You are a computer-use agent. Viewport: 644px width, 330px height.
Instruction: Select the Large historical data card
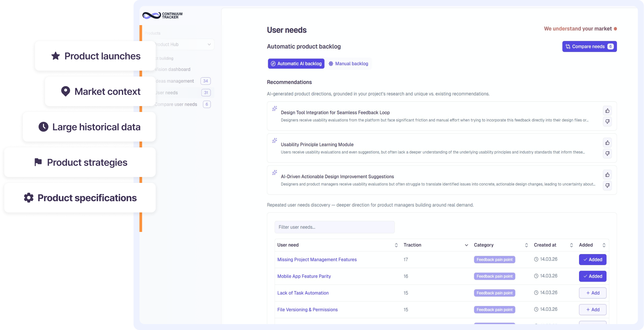(89, 127)
